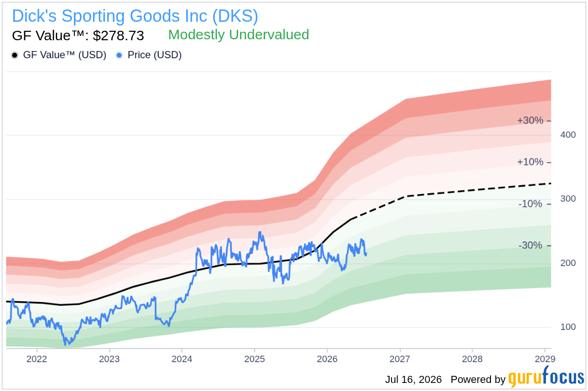Click the 2029 x-axis label
Viewport: 588px width, 391px height.
[x=544, y=358]
